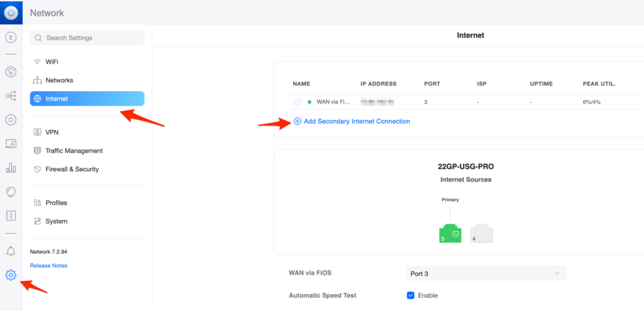
Task: Open the Dashboard gauge icon in sidebar
Action: 11,72
